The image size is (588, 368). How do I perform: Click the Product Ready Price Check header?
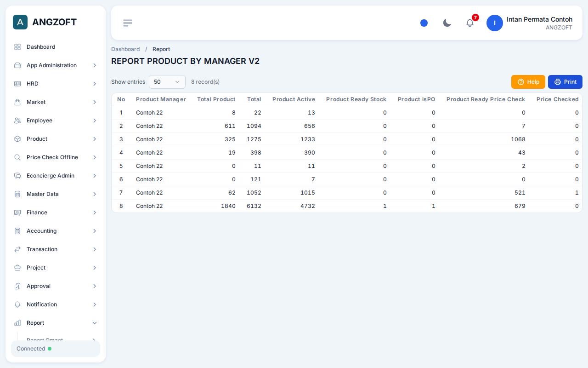pyautogui.click(x=486, y=99)
